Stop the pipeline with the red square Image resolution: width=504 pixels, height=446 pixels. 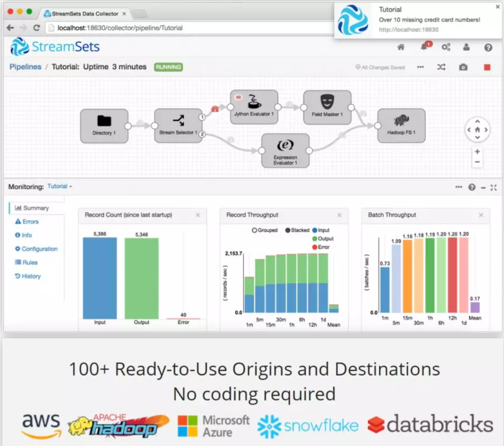[x=487, y=67]
